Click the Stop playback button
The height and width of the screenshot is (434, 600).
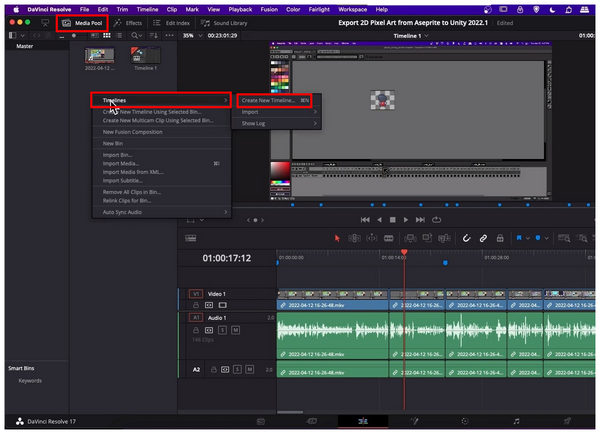[x=392, y=220]
